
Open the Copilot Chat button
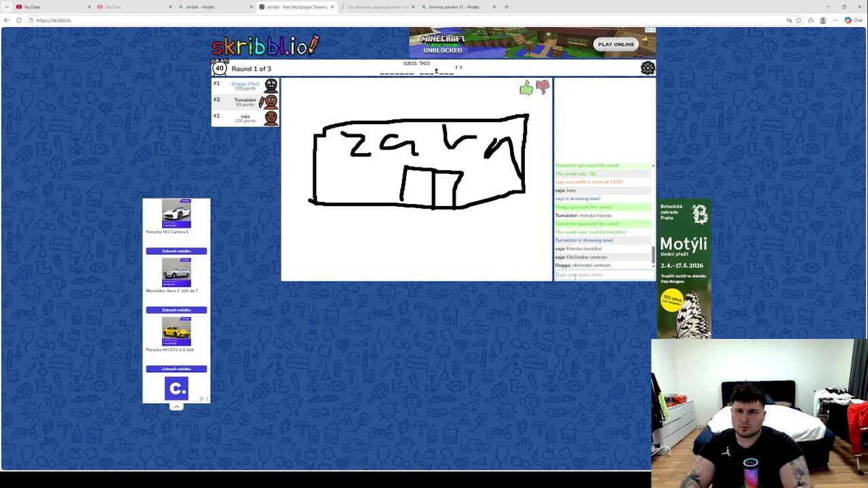tap(853, 20)
